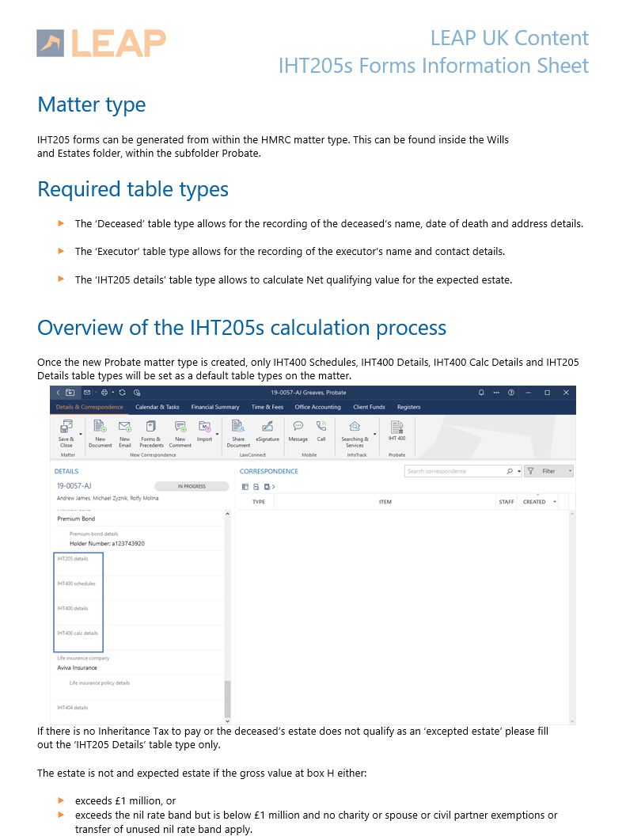Image resolution: width=626 pixels, height=840 pixels.
Task: Click the notifications bell icon
Action: 482,393
